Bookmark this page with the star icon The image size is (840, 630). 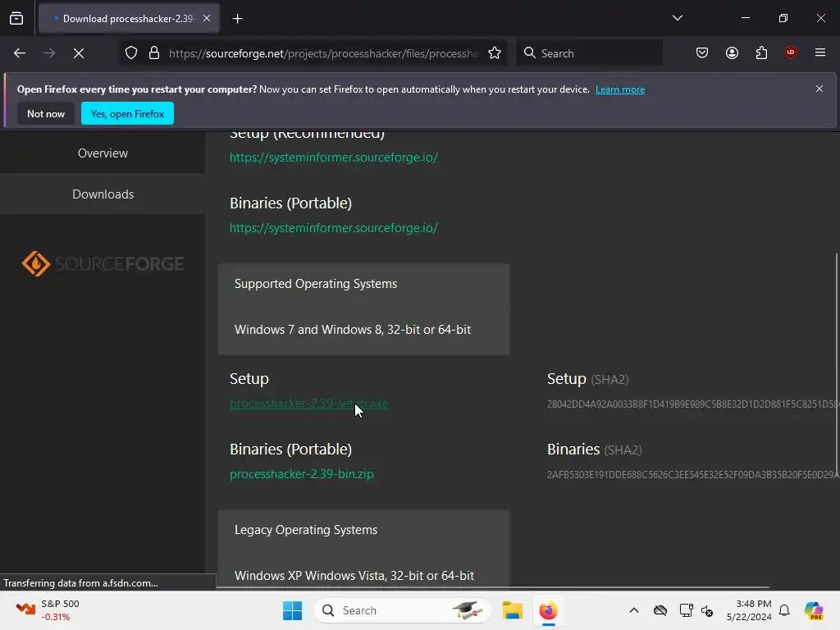[495, 53]
